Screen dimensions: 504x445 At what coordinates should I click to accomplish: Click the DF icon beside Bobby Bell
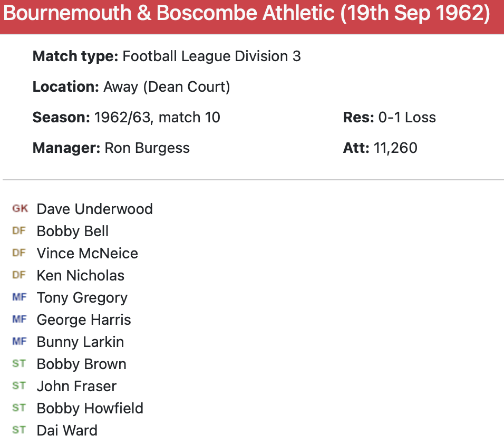(19, 231)
